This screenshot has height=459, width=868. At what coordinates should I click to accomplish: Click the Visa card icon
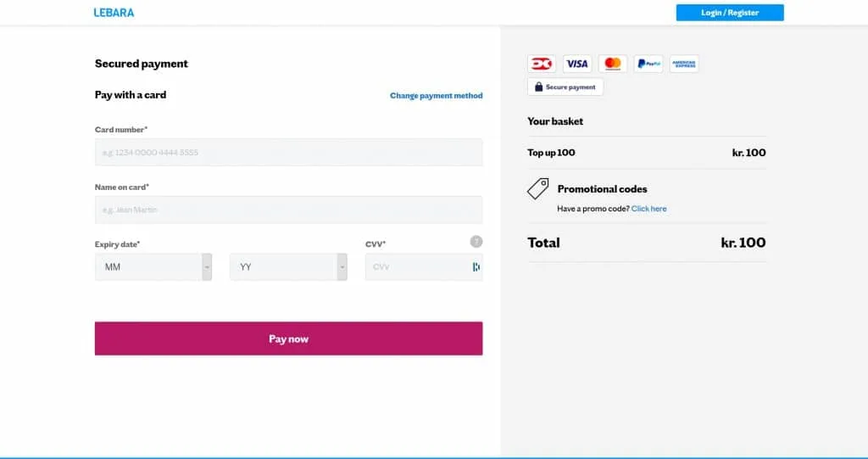coord(576,64)
